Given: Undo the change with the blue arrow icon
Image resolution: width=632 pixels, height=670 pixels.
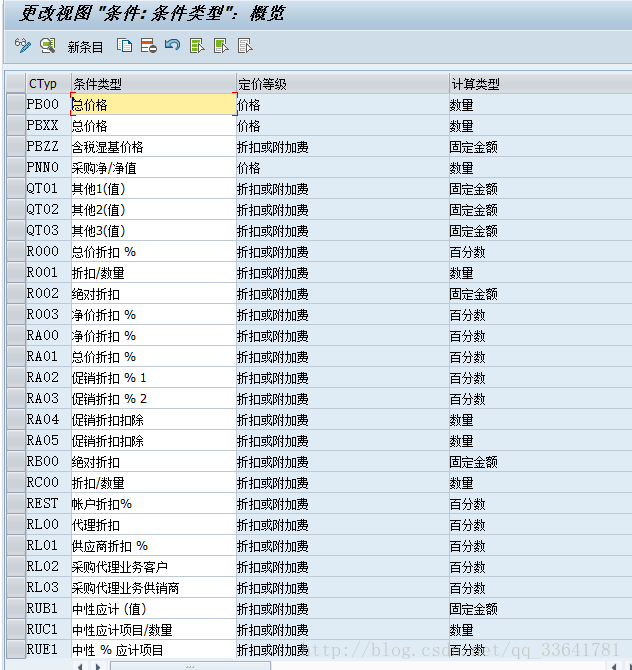Looking at the screenshot, I should pyautogui.click(x=173, y=45).
